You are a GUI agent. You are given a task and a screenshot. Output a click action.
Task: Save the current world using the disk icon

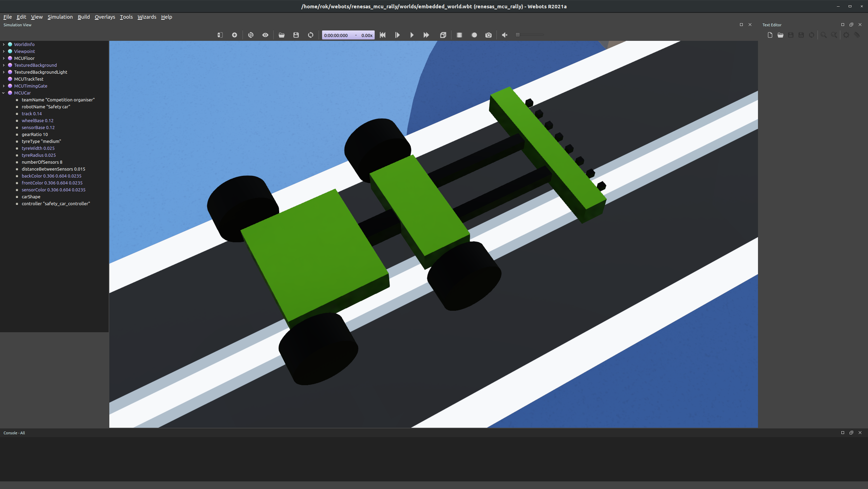click(x=296, y=35)
